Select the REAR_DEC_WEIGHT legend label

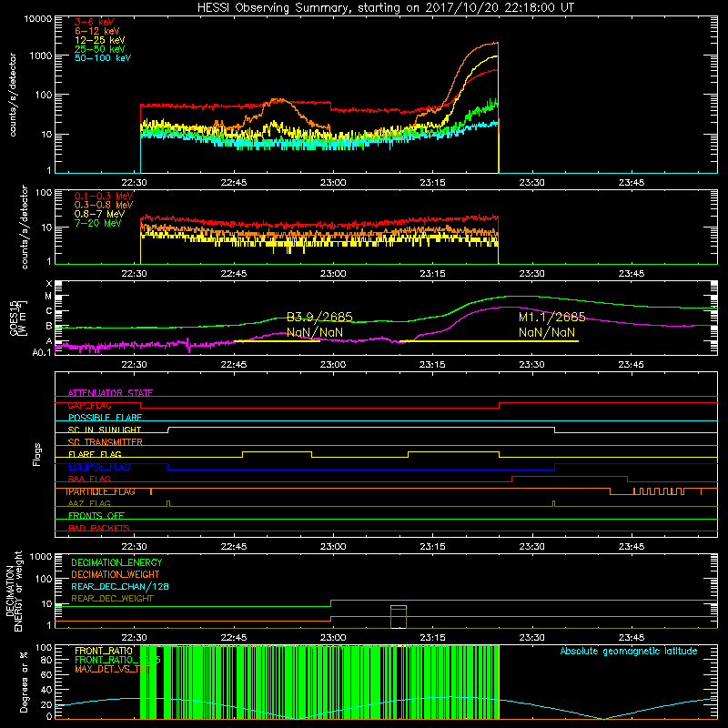(x=112, y=599)
